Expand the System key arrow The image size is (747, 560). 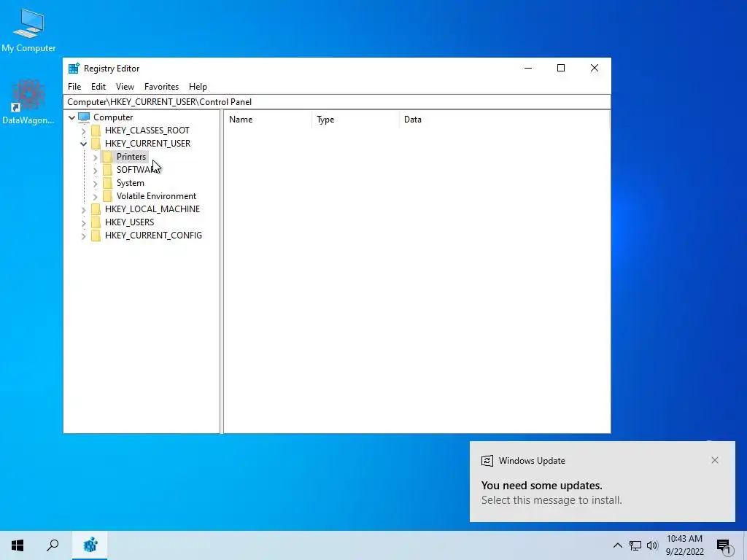click(96, 183)
